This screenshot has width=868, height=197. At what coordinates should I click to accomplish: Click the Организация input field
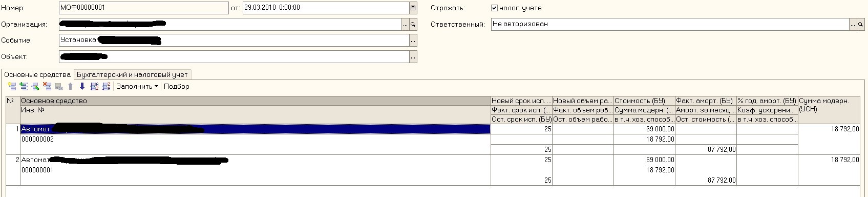230,24
